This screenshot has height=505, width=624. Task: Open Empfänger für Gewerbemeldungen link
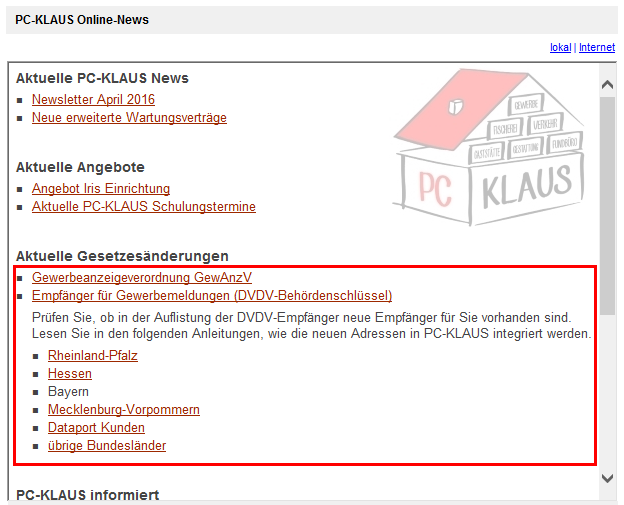tap(212, 295)
